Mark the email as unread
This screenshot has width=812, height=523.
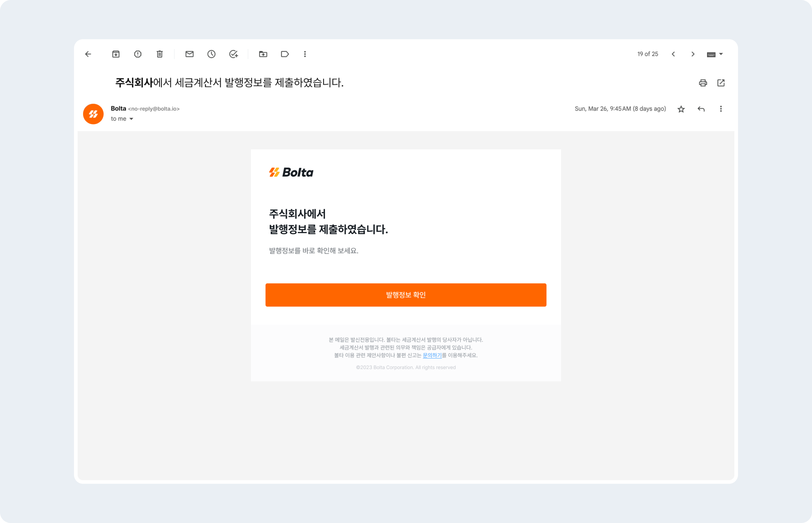click(189, 54)
